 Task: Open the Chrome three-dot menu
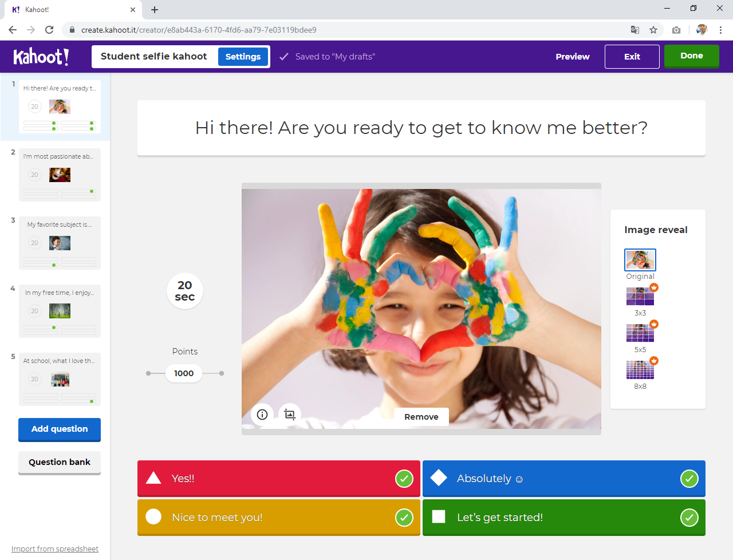coord(720,30)
